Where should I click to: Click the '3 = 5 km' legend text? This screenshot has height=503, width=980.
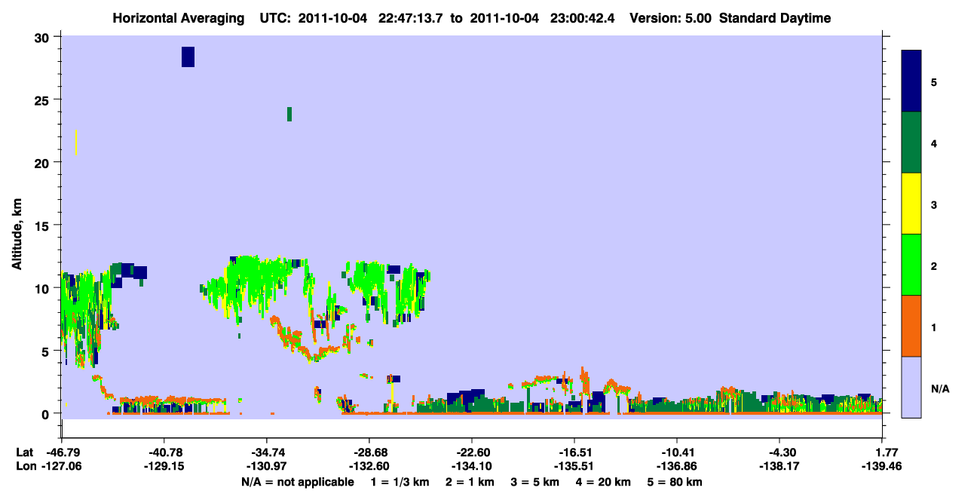pos(535,482)
